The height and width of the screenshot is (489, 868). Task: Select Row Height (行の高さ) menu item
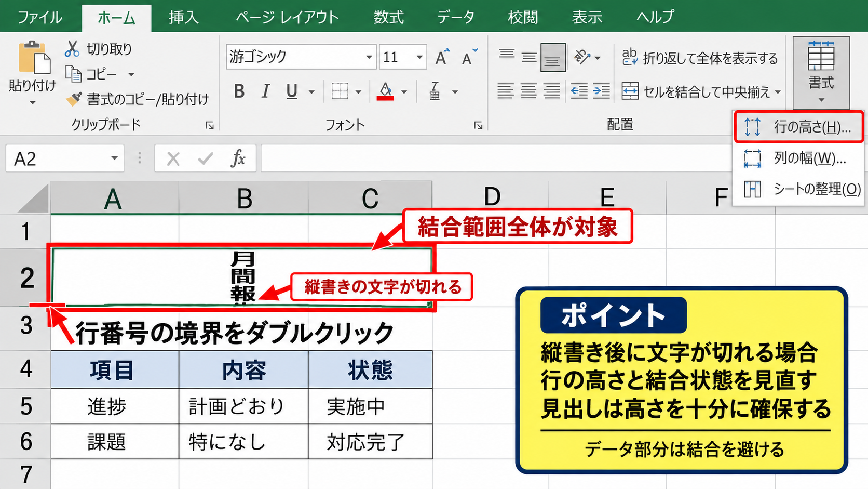pyautogui.click(x=798, y=126)
